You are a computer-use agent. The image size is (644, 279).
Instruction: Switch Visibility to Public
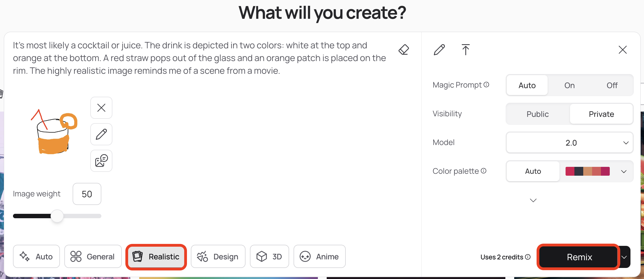coord(537,114)
